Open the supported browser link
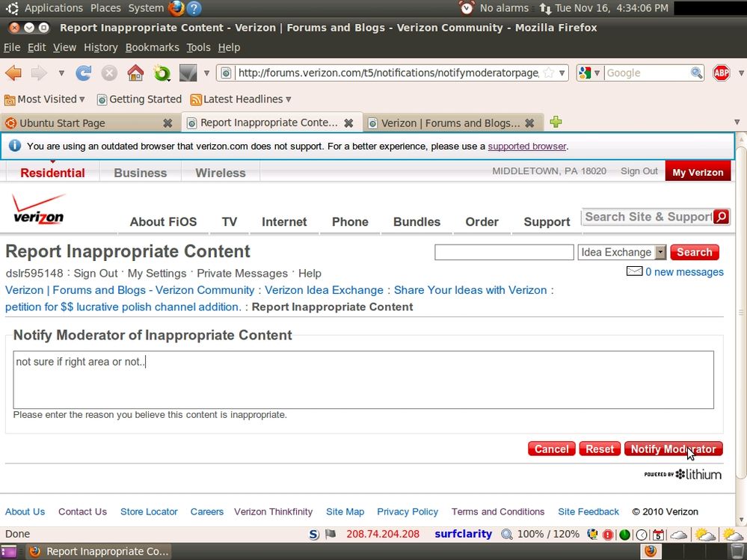The image size is (747, 560). tap(527, 147)
